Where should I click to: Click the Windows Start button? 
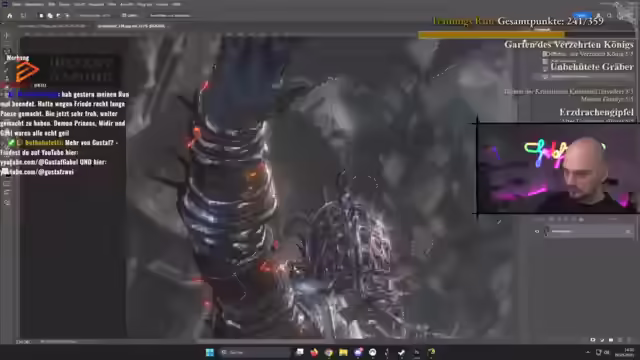coord(210,352)
